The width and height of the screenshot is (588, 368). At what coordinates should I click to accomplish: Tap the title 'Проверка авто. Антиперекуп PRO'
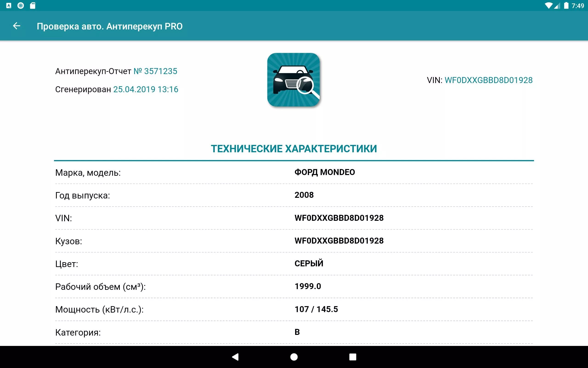click(110, 26)
